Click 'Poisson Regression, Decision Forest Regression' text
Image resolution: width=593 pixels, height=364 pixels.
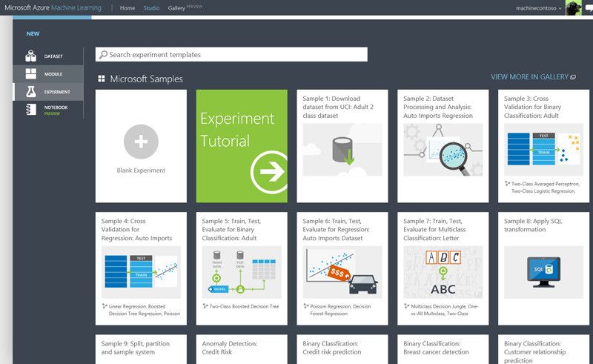pos(340,310)
